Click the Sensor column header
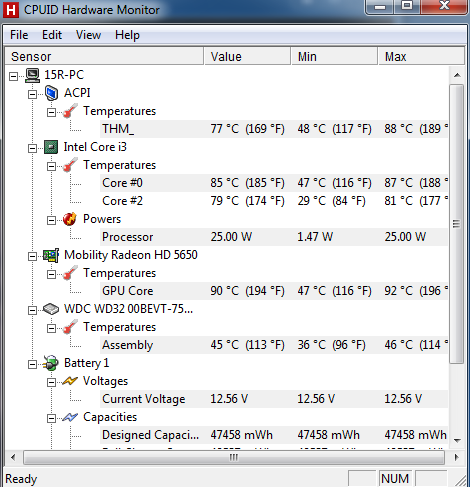 104,56
